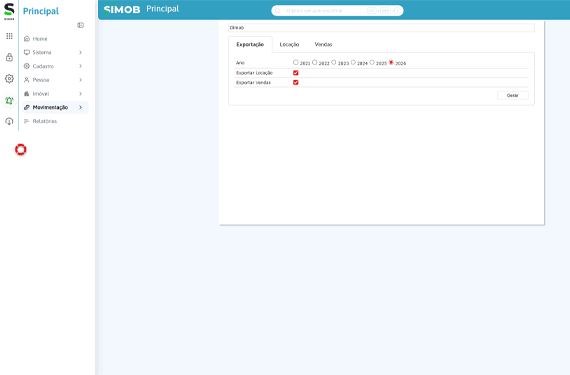Click the Home house icon
570x375 pixels.
[27, 39]
